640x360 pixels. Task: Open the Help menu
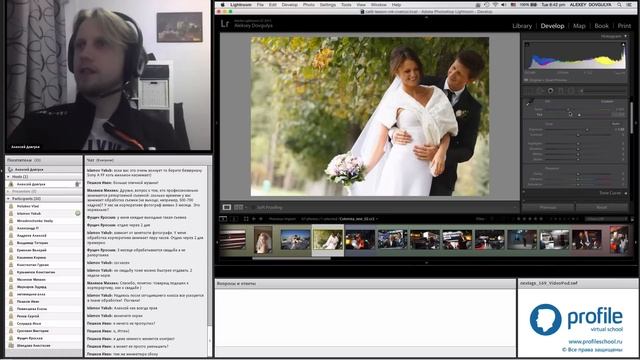click(x=396, y=4)
